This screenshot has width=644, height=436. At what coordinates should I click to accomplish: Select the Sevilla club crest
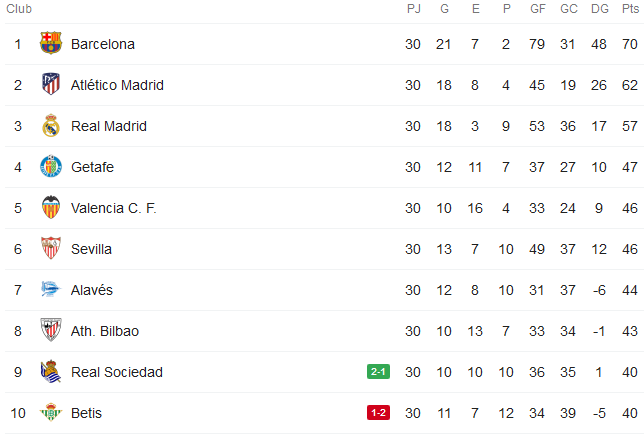point(50,249)
